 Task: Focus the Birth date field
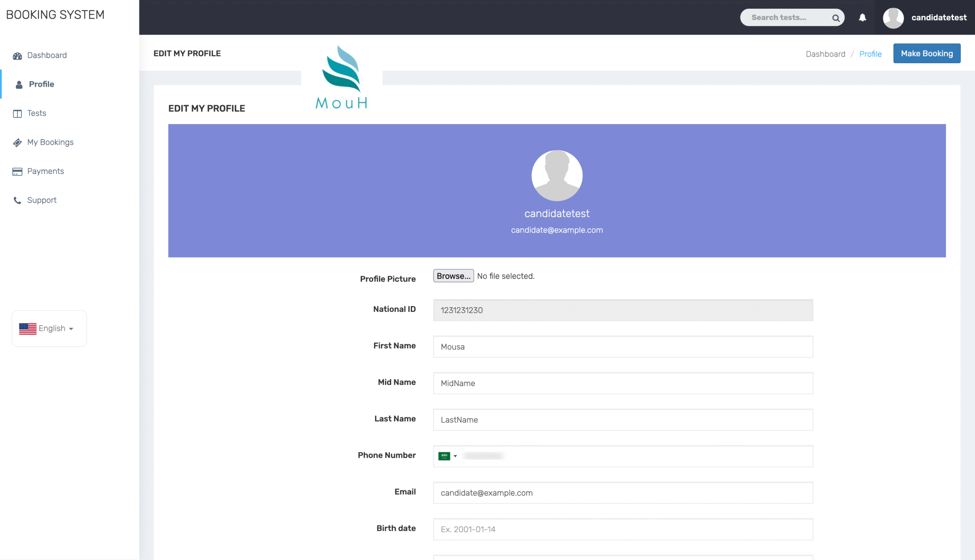622,529
